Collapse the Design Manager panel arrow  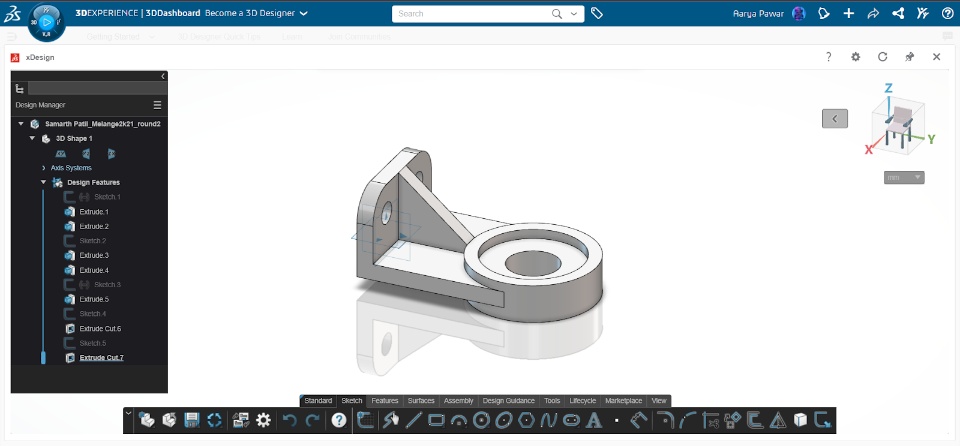tap(163, 76)
